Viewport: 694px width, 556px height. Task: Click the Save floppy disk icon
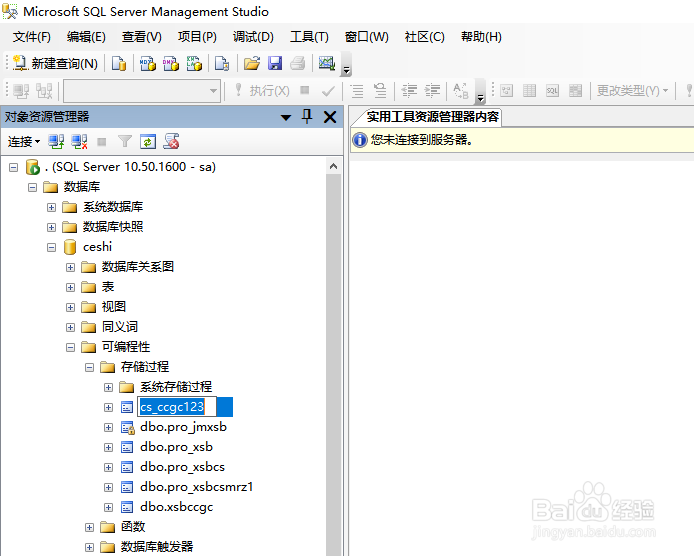pos(275,63)
